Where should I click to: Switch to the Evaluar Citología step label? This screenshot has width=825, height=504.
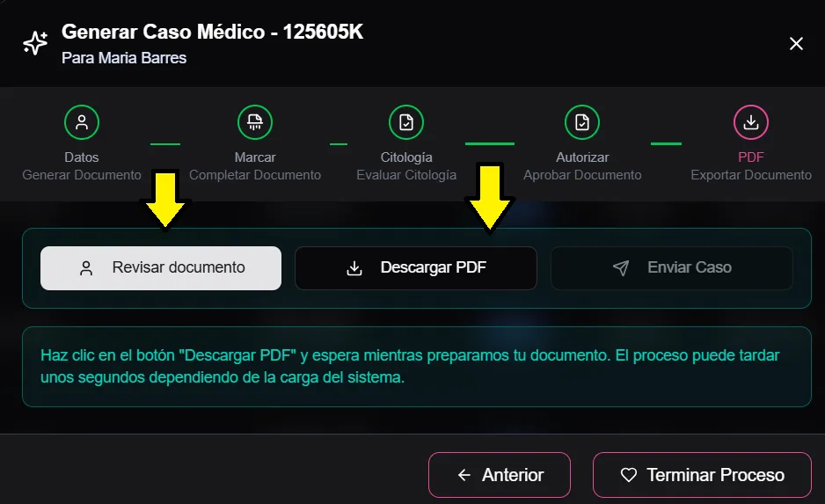tap(406, 175)
